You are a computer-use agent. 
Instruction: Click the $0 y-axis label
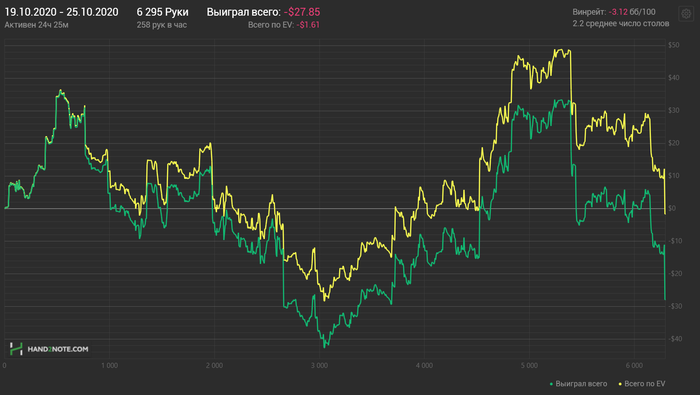click(672, 208)
